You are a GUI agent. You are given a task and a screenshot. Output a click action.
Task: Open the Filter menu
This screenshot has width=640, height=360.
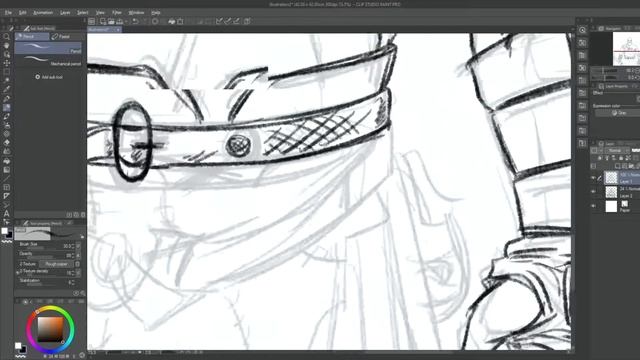117,13
